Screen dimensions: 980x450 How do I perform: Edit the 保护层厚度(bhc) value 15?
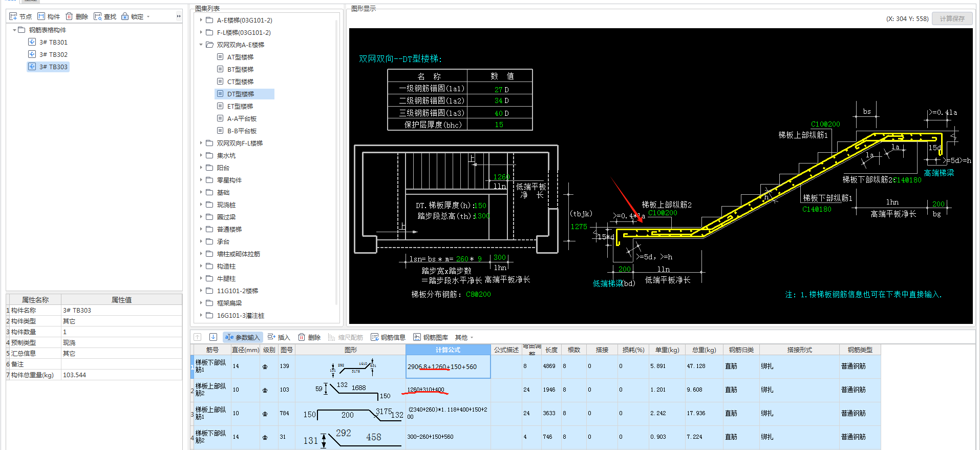coord(499,125)
